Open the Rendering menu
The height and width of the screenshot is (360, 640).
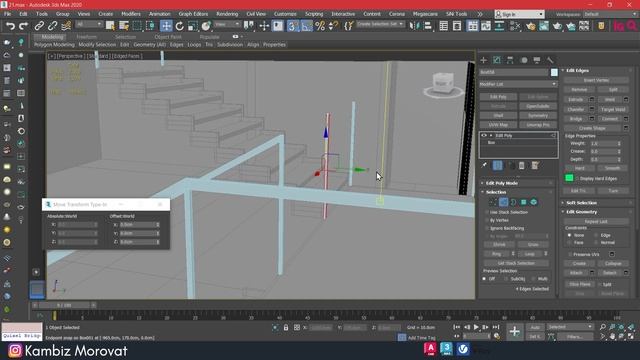point(227,14)
